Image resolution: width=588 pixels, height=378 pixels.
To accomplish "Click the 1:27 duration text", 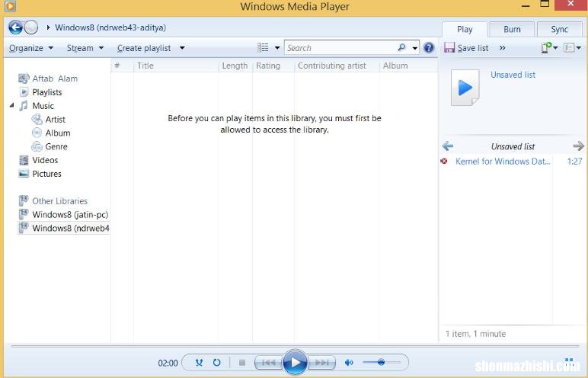I will 574,162.
